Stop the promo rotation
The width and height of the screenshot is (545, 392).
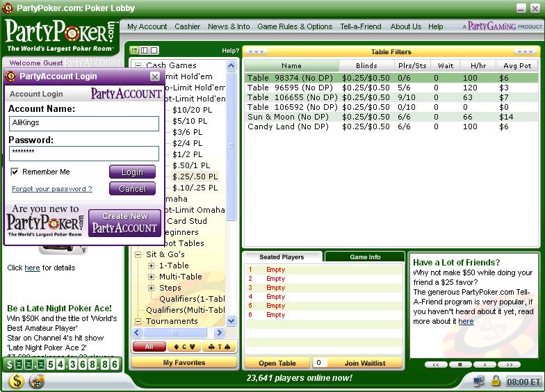(x=460, y=364)
